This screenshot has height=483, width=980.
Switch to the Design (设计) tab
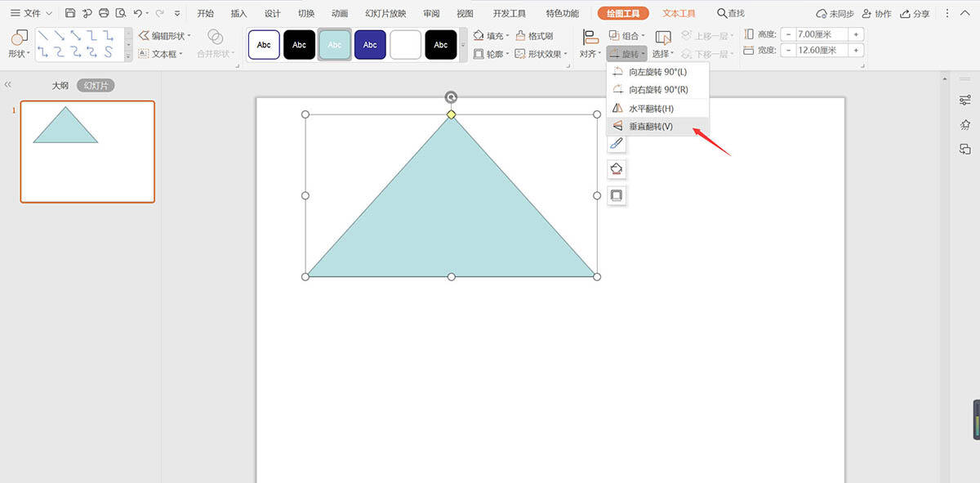(x=273, y=13)
